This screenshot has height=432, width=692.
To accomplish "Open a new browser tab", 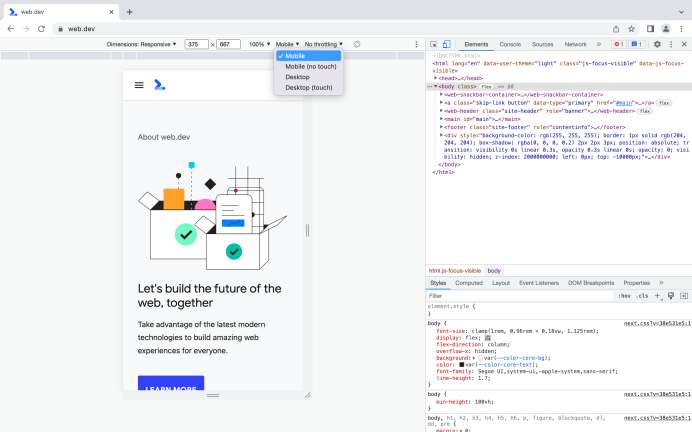I will tap(129, 12).
